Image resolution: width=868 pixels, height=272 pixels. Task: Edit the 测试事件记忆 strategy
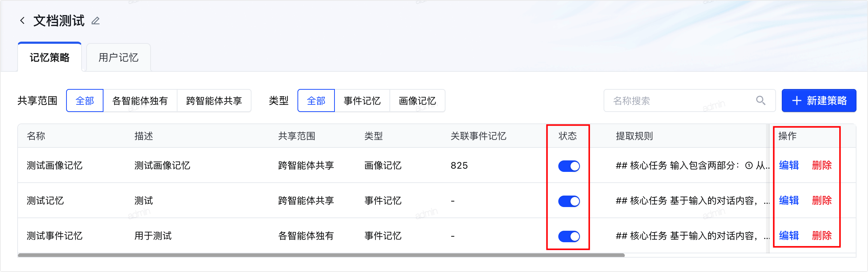point(789,236)
